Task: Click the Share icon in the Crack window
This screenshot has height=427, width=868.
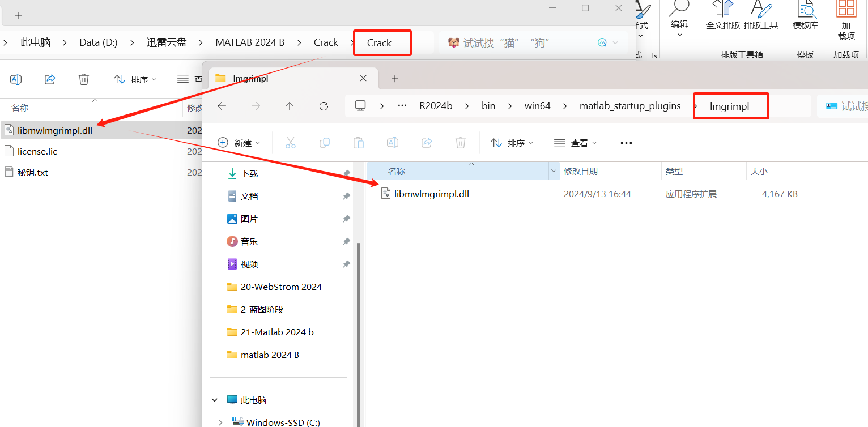Action: point(50,79)
